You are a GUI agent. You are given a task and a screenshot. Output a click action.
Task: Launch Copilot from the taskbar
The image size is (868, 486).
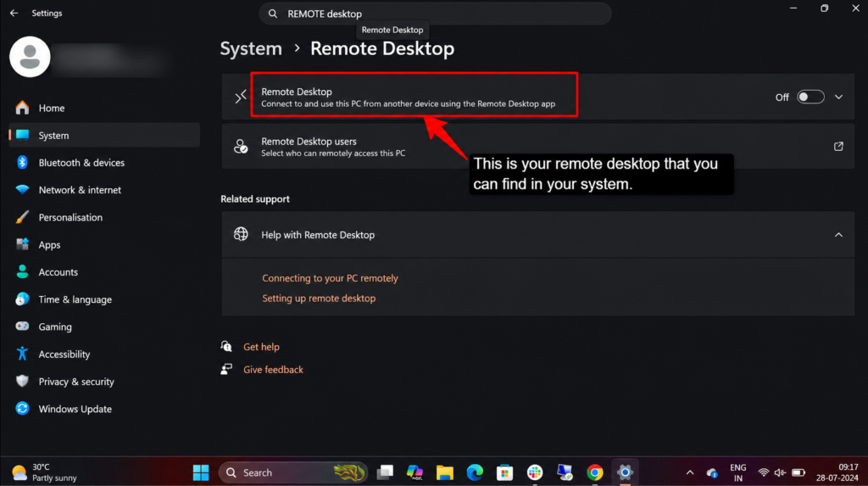click(x=415, y=472)
